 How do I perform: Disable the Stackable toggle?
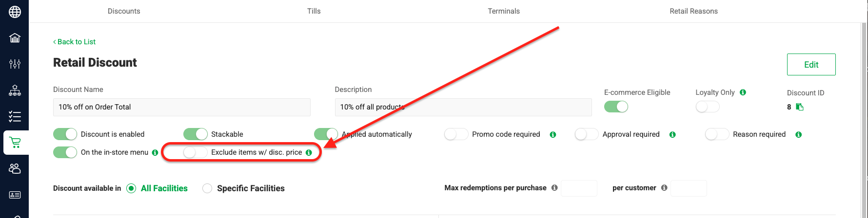(196, 134)
